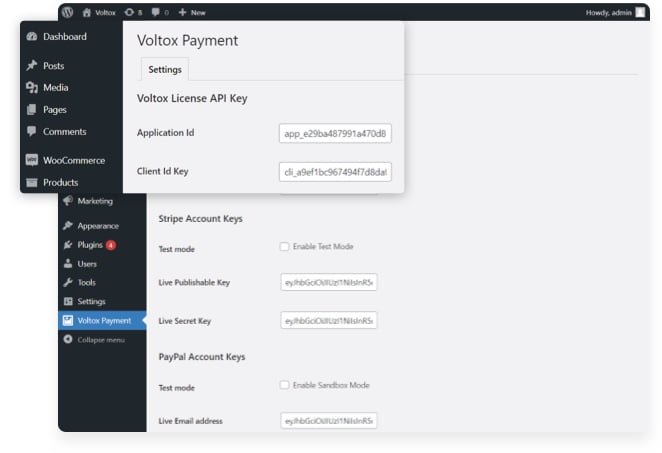The height and width of the screenshot is (453, 662).
Task: Open the Settings tab
Action: point(165,69)
